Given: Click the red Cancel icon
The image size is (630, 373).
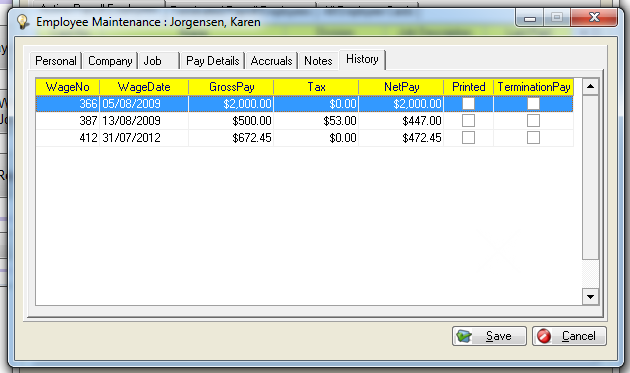Looking at the screenshot, I should click(544, 336).
